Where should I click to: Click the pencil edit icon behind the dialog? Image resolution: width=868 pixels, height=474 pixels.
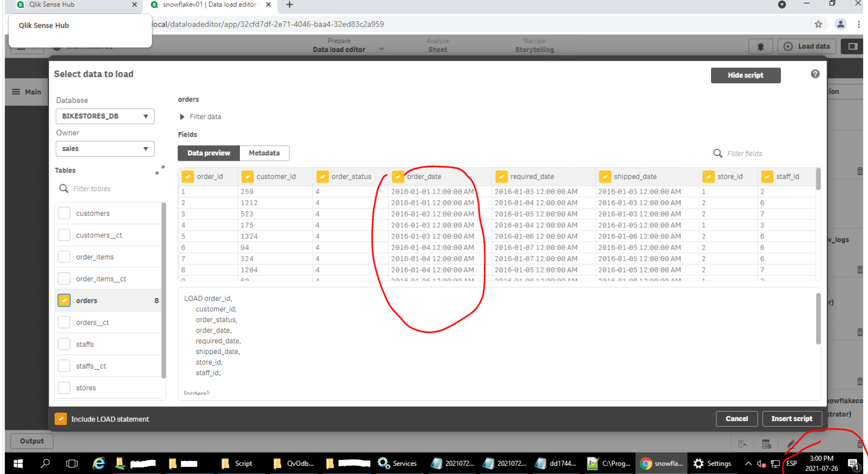tap(791, 444)
